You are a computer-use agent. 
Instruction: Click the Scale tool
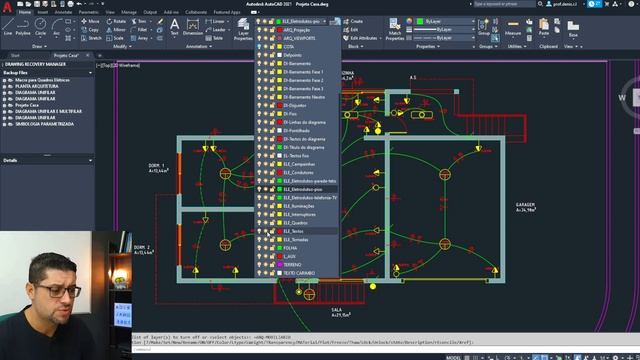click(x=115, y=38)
